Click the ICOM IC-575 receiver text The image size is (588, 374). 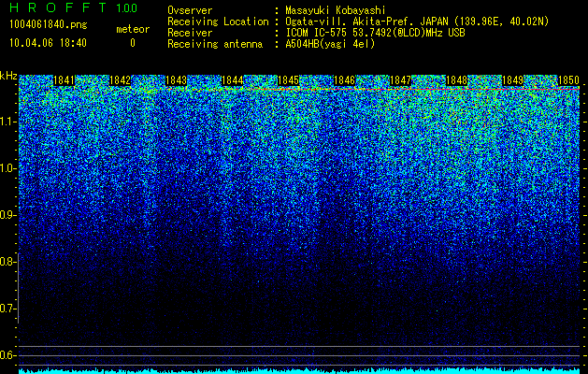375,33
